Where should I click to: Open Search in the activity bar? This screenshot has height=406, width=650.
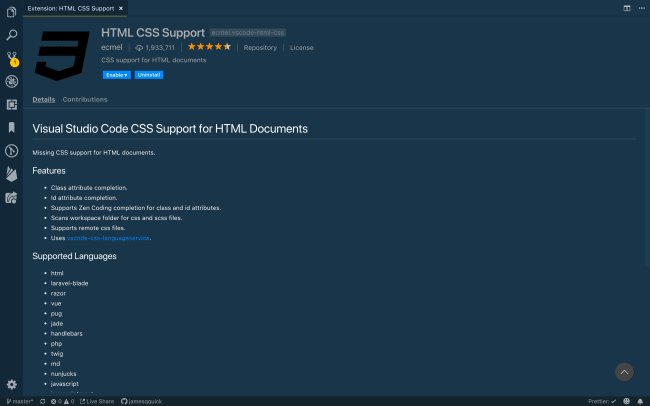12,36
